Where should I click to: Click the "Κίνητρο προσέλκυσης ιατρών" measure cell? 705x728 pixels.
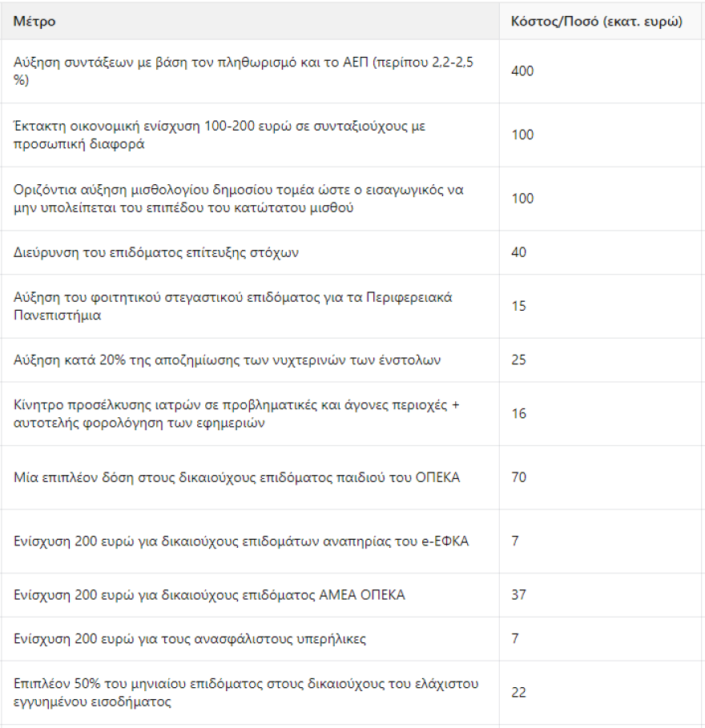[237, 414]
